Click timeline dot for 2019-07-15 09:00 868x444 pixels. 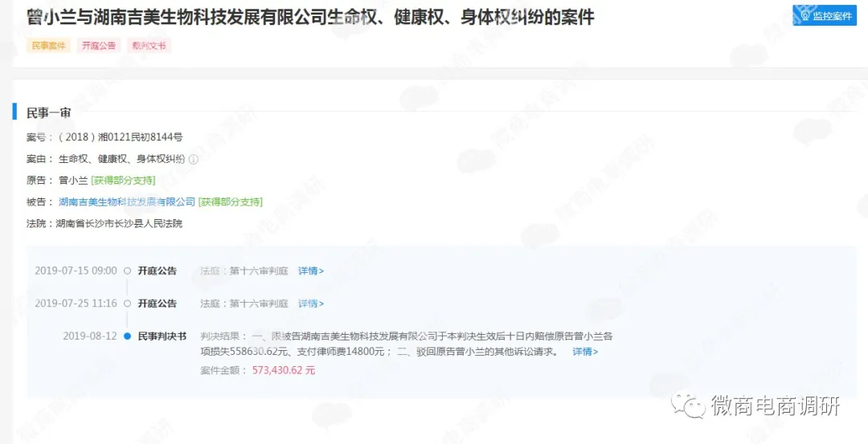point(127,271)
